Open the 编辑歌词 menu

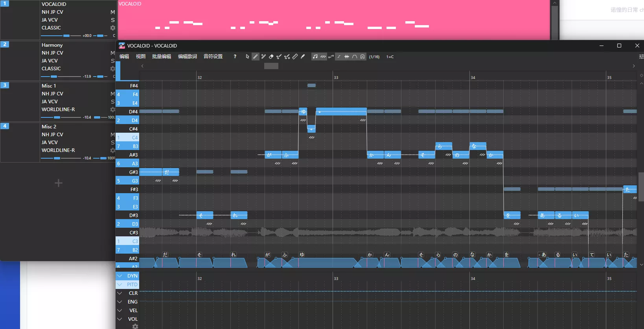(x=188, y=57)
